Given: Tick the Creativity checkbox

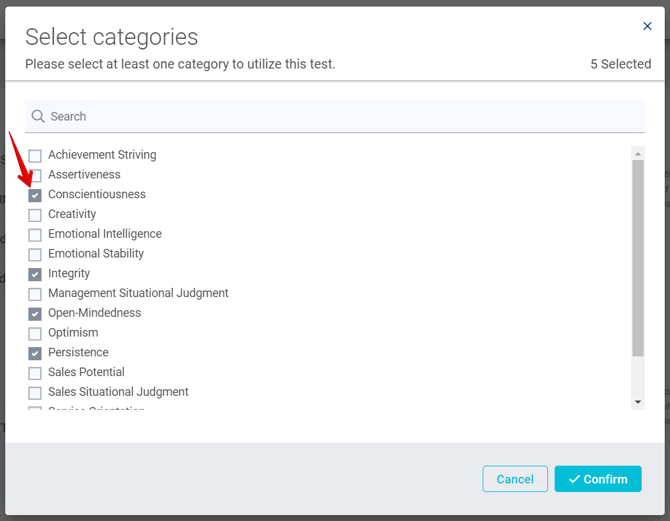Looking at the screenshot, I should click(x=35, y=215).
